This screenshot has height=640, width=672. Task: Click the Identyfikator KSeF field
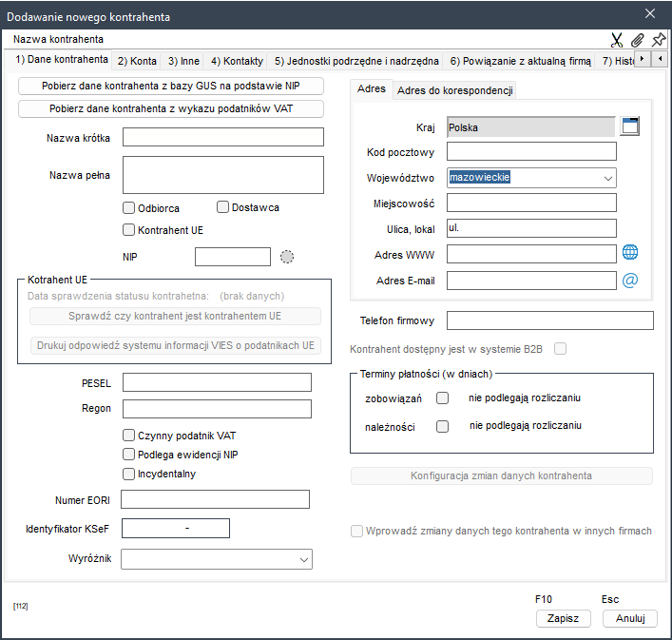point(176,528)
